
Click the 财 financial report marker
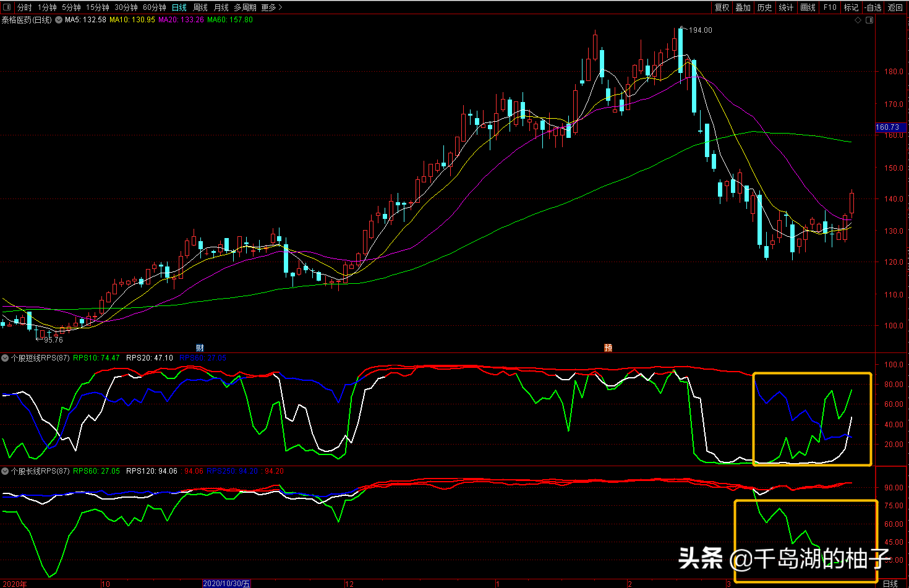200,348
